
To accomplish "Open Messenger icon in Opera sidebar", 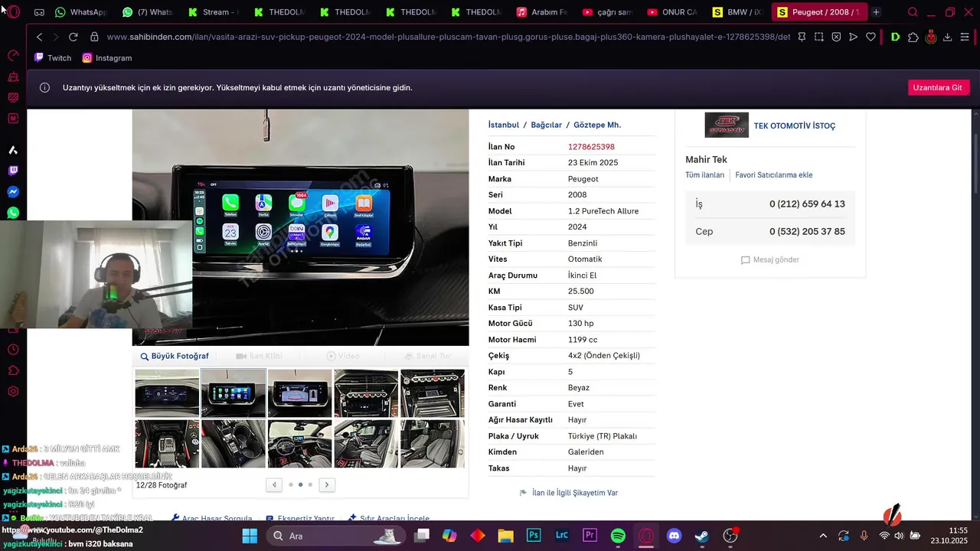I will click(x=13, y=192).
